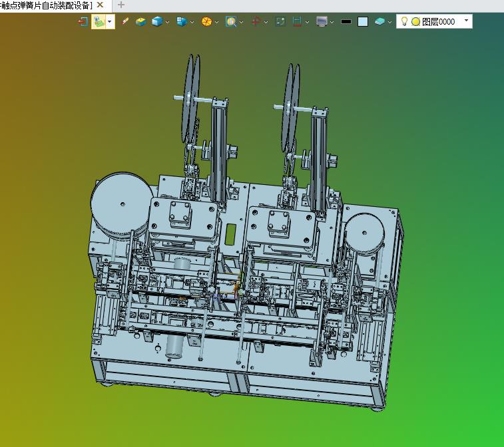This screenshot has width=504, height=447.
Task: Click the monitor display icon
Action: coord(322,21)
